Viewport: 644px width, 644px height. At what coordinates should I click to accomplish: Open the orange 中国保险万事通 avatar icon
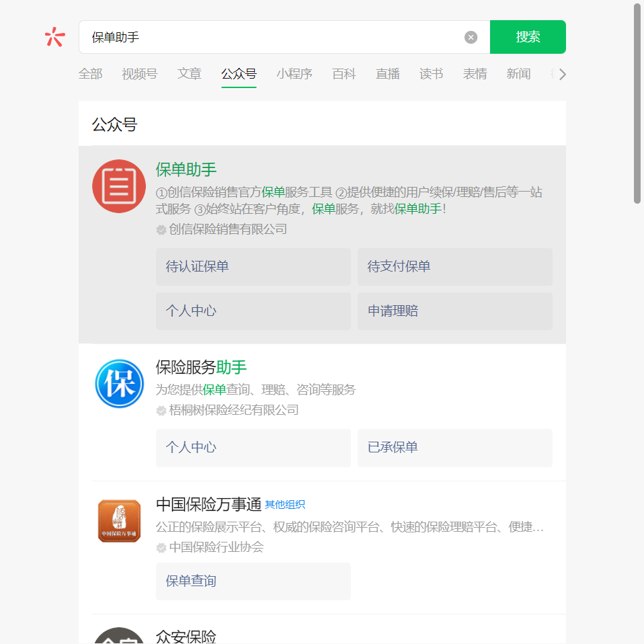119,521
